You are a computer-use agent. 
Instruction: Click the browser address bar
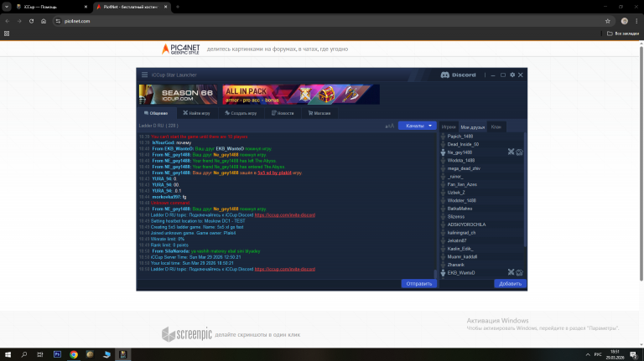[332, 21]
